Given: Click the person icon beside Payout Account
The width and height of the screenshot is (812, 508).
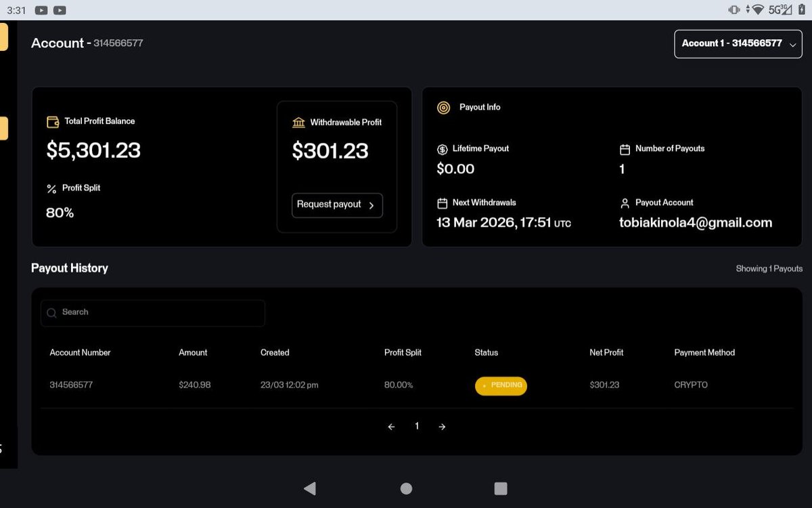Looking at the screenshot, I should click(625, 203).
